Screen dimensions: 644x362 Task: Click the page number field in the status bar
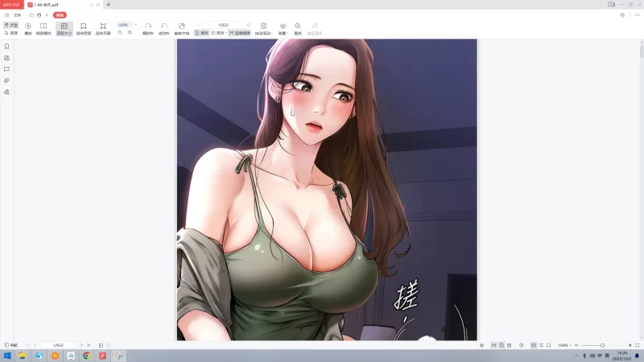click(58, 345)
